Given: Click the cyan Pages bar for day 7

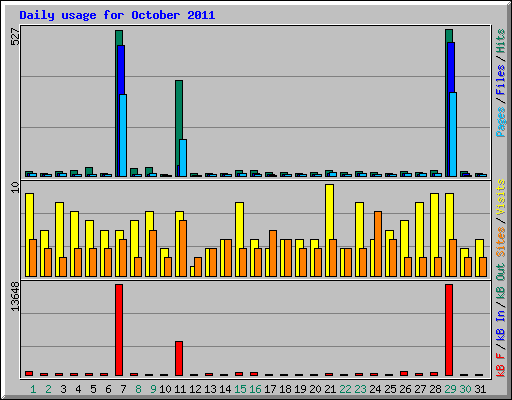Looking at the screenshot, I should [x=123, y=135].
